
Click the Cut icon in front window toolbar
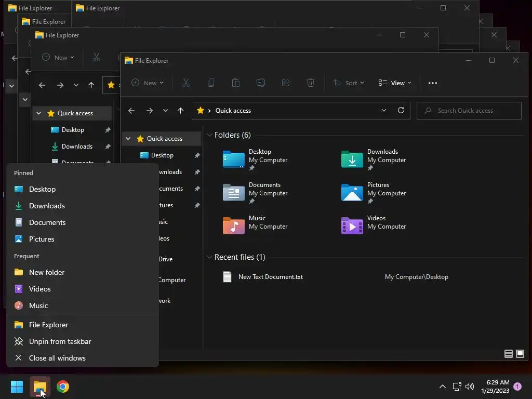point(185,83)
